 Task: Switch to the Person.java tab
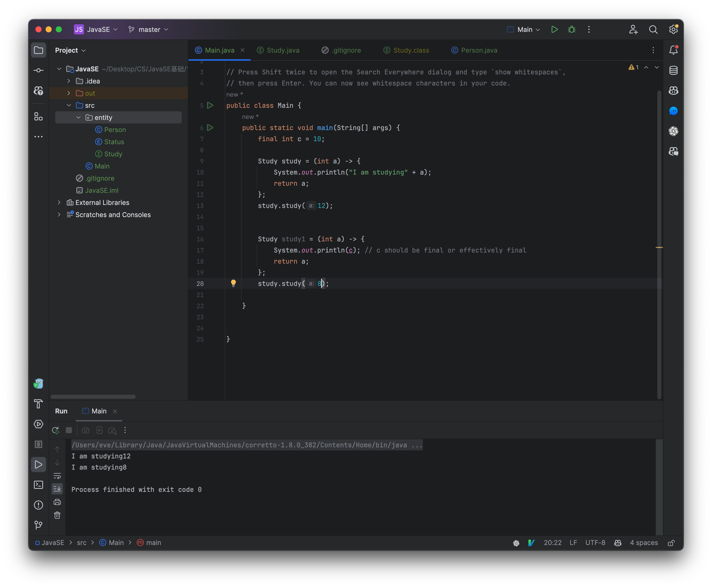(x=479, y=50)
